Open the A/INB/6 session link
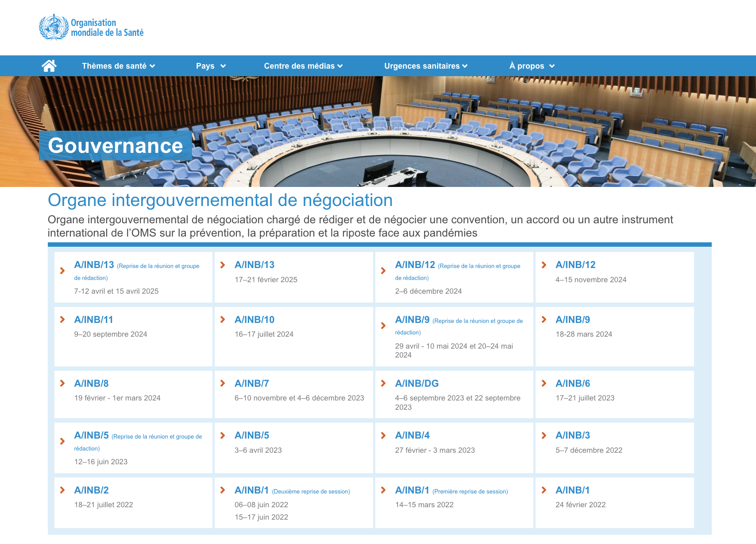The image size is (756, 544). coord(573,383)
